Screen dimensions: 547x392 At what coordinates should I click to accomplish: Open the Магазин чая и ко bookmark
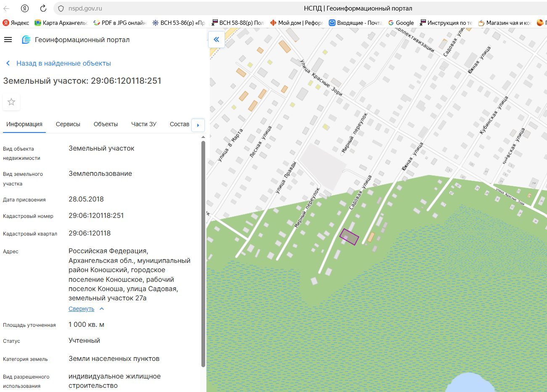click(505, 23)
